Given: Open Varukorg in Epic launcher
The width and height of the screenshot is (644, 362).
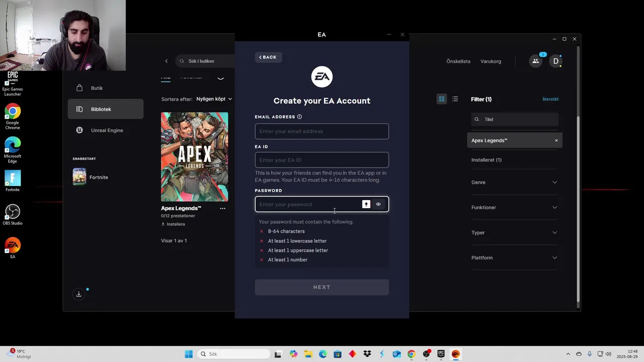Looking at the screenshot, I should click(x=491, y=61).
